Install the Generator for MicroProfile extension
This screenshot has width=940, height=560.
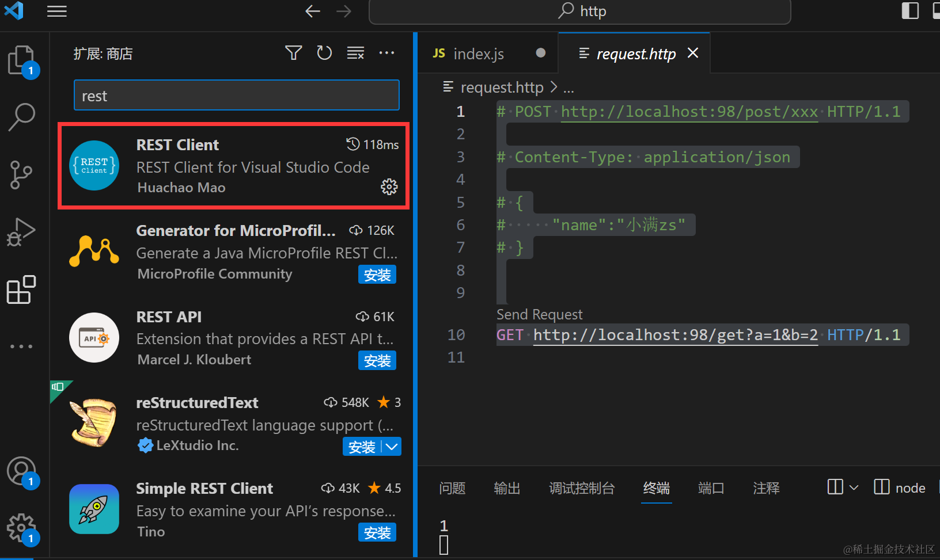tap(377, 275)
